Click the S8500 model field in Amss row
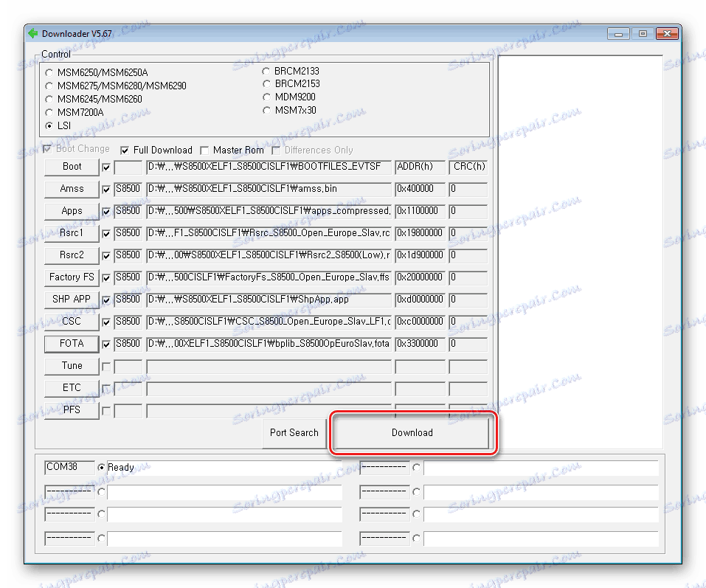706x588 pixels. pyautogui.click(x=128, y=189)
